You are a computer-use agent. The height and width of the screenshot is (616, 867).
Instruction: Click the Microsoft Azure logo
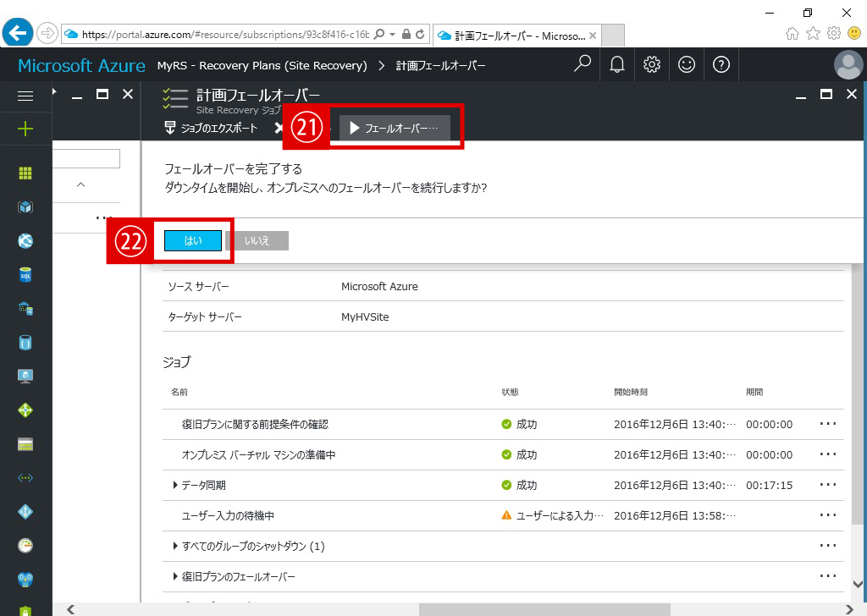point(82,65)
